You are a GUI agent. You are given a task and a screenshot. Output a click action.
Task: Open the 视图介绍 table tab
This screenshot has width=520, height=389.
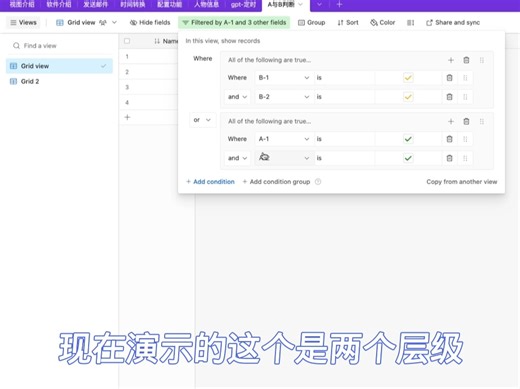22,5
